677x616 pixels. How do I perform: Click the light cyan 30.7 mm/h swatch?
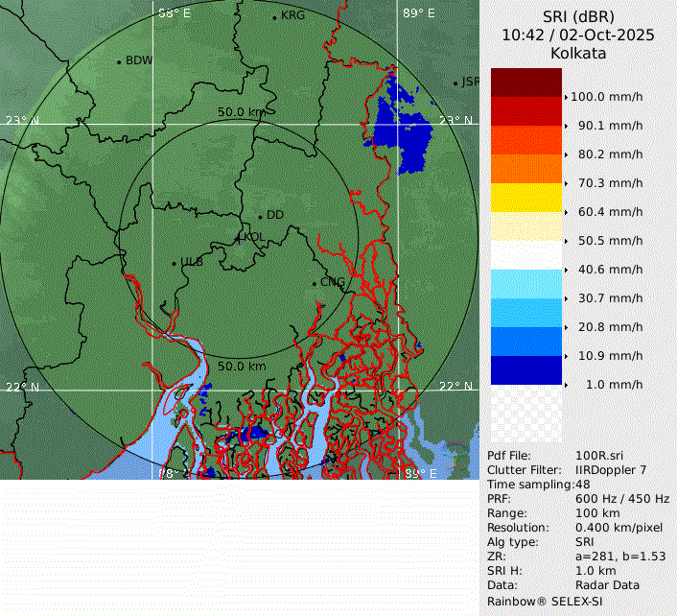(x=525, y=284)
